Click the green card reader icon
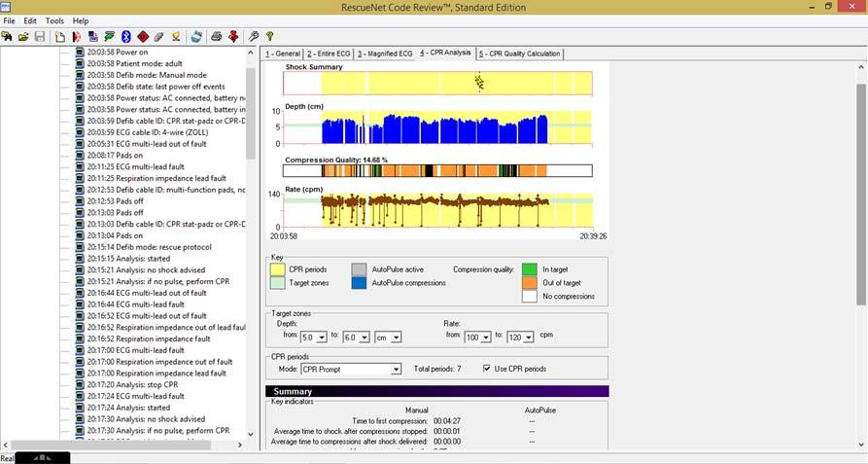868x464 pixels. pyautogui.click(x=110, y=37)
